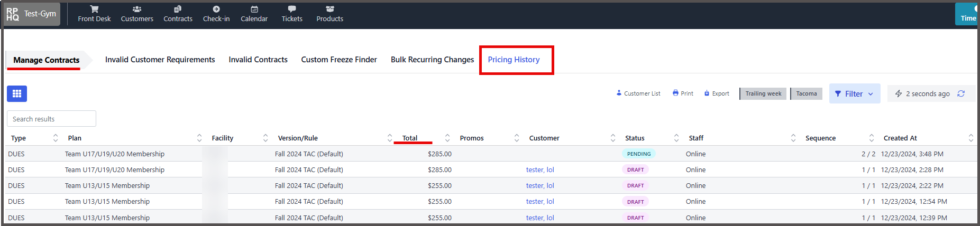Open Contracts in the top navigation
The image size is (980, 226).
coord(178,14)
